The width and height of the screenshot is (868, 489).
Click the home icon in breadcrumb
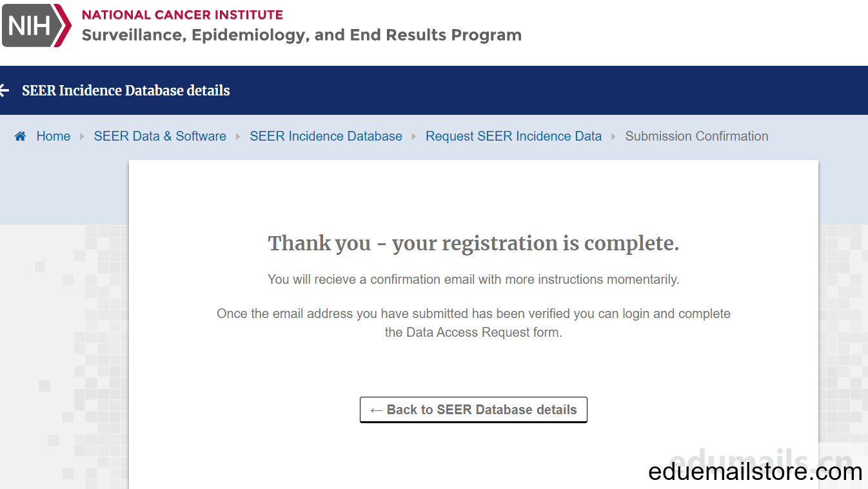coord(21,136)
